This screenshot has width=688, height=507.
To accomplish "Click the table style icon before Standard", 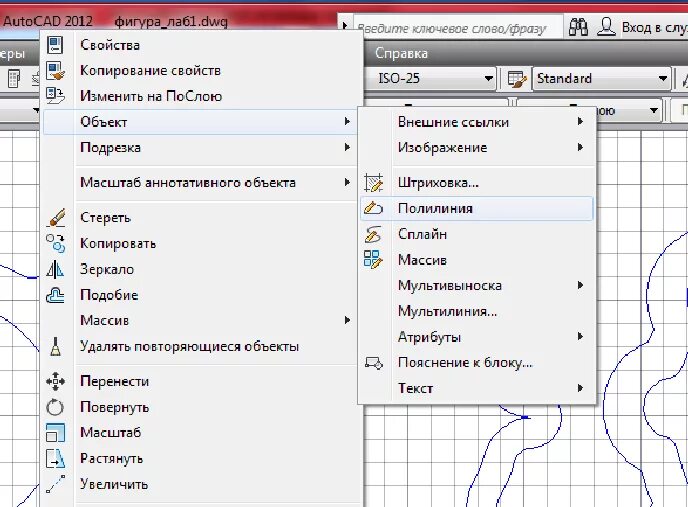I will [x=516, y=79].
